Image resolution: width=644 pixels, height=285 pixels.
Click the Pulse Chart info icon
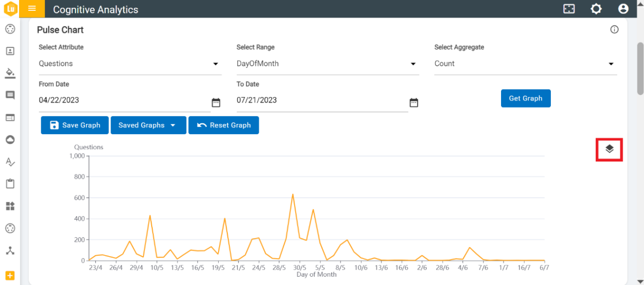[x=614, y=30]
